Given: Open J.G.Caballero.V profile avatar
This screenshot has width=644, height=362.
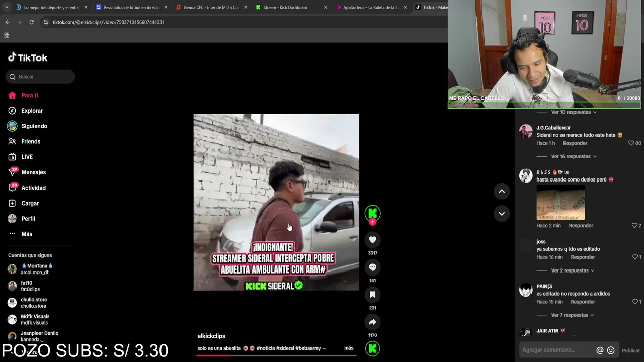Looking at the screenshot, I should [x=526, y=132].
